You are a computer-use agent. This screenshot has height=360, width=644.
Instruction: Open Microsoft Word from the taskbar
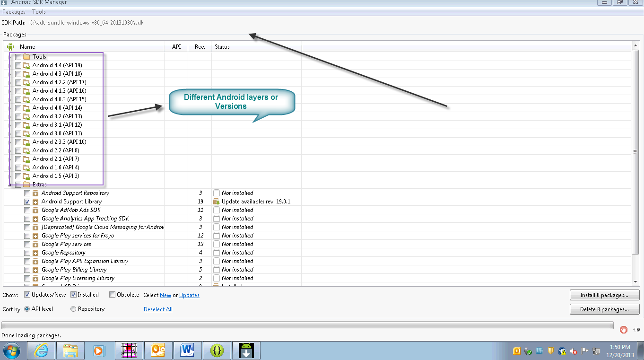point(187,350)
